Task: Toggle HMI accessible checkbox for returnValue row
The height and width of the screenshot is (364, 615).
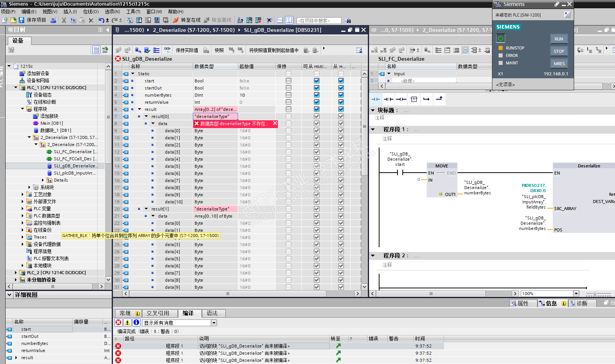Action: (317, 102)
